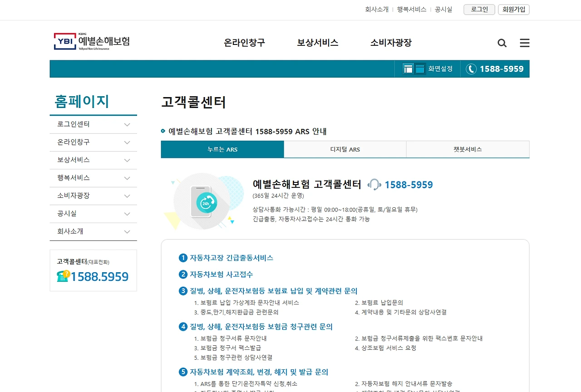Expand the 행복서비스 sidebar section
This screenshot has width=581, height=392.
[x=94, y=178]
